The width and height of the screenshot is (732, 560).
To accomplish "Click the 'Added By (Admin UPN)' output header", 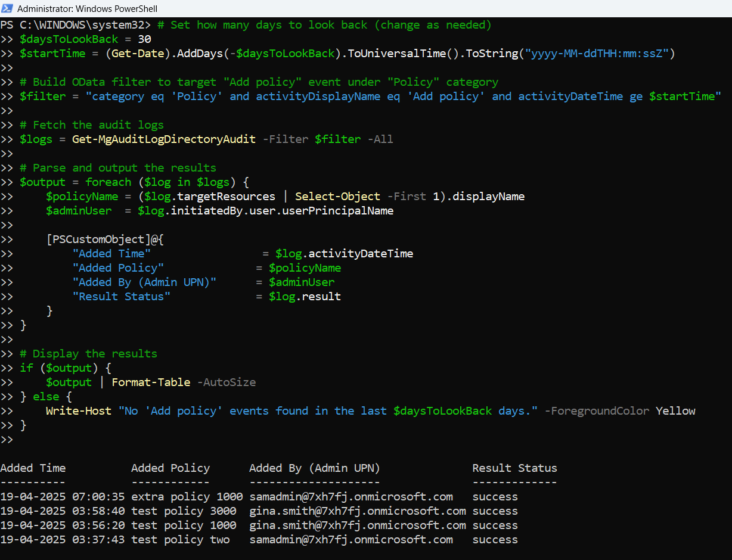I will (x=314, y=468).
